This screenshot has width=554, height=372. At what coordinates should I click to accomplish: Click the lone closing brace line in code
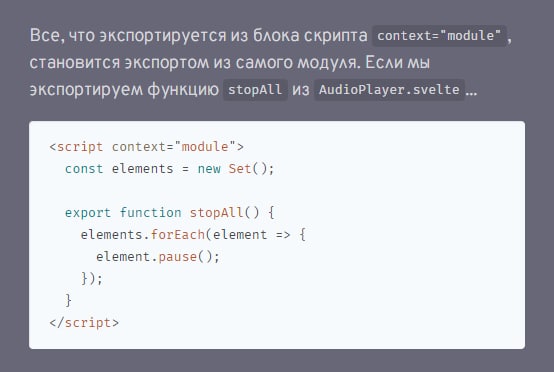[x=69, y=301]
